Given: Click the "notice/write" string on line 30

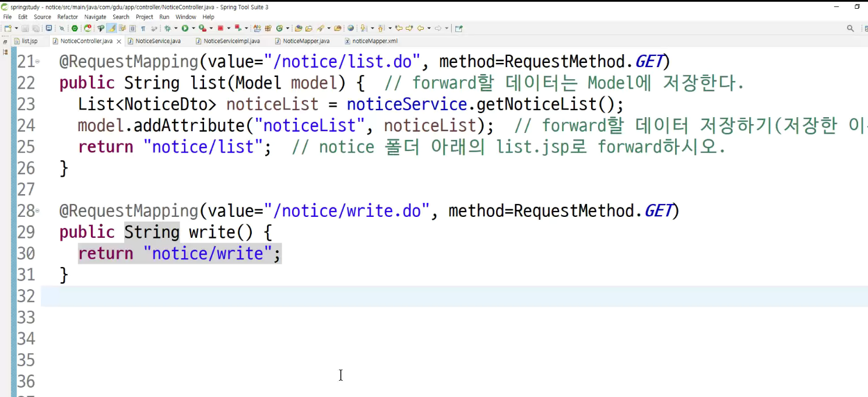Looking at the screenshot, I should (209, 254).
